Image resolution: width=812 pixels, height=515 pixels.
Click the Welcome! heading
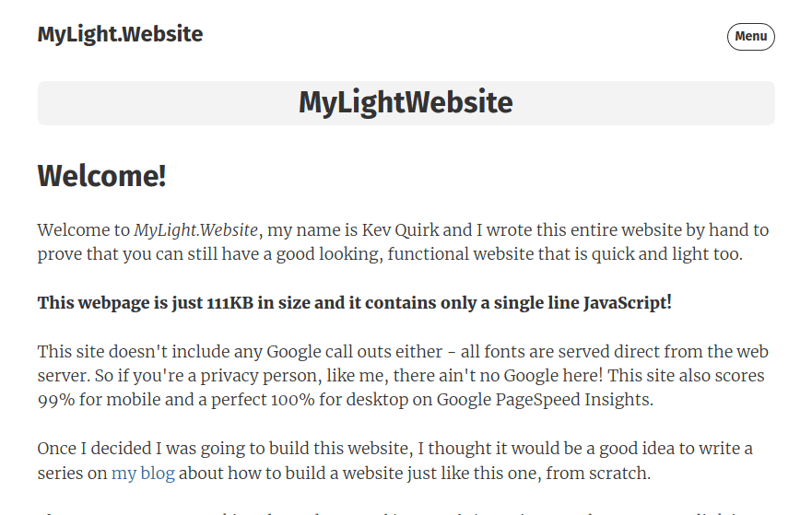[101, 176]
